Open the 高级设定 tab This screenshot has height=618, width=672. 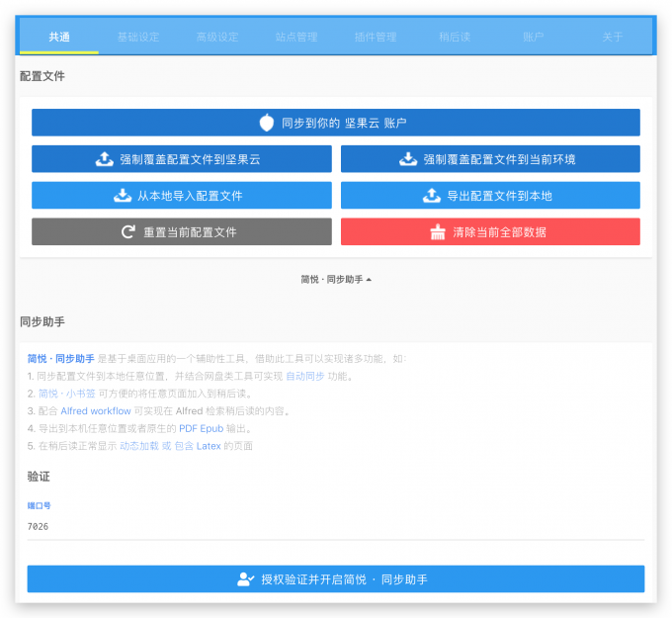217,38
